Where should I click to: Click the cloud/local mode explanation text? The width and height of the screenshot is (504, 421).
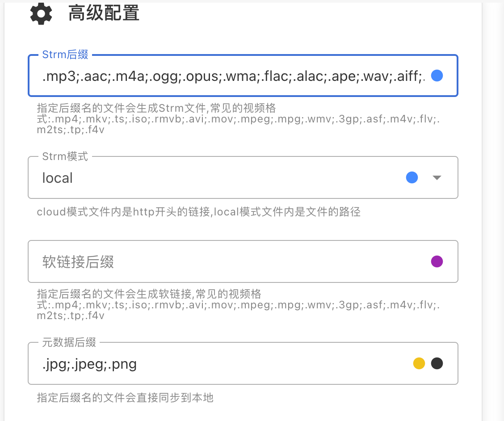click(198, 212)
